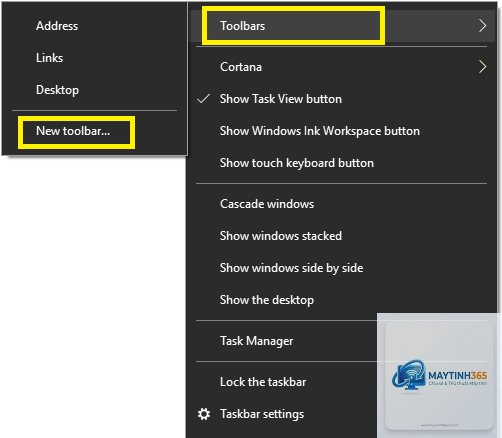Click the Taskbar settings gear icon
The height and width of the screenshot is (438, 502).
tap(204, 414)
